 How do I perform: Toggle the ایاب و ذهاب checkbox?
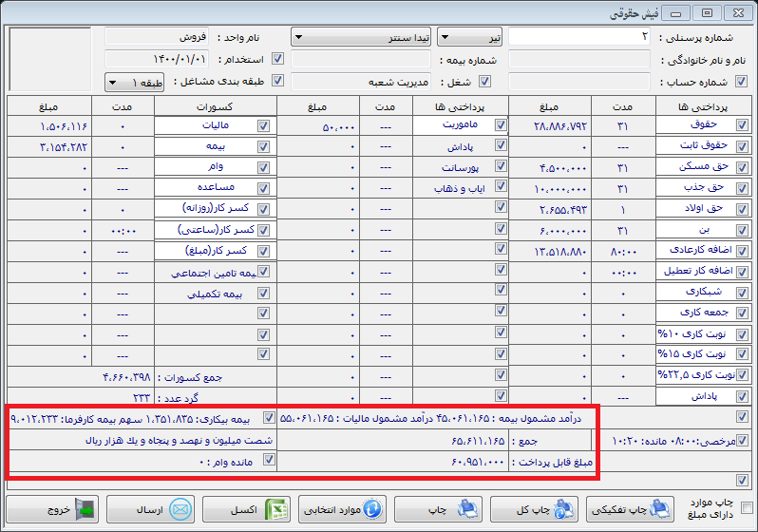tap(501, 186)
